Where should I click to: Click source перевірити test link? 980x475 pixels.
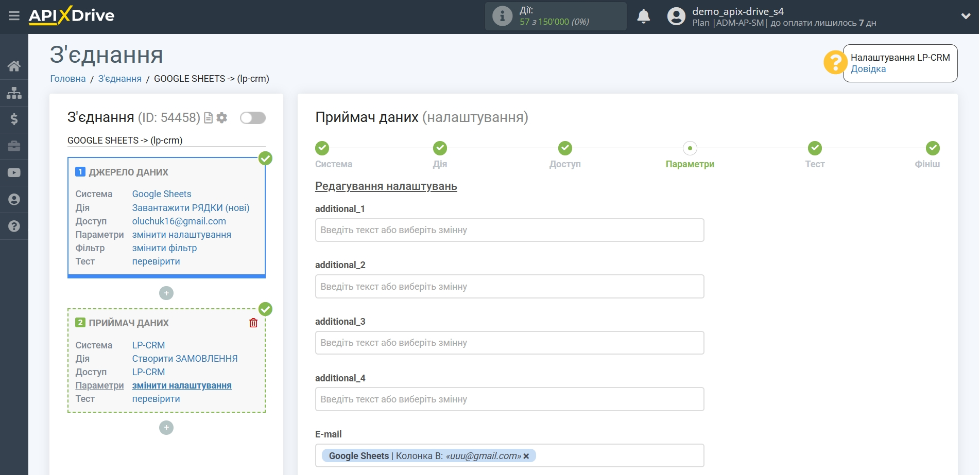coord(156,261)
